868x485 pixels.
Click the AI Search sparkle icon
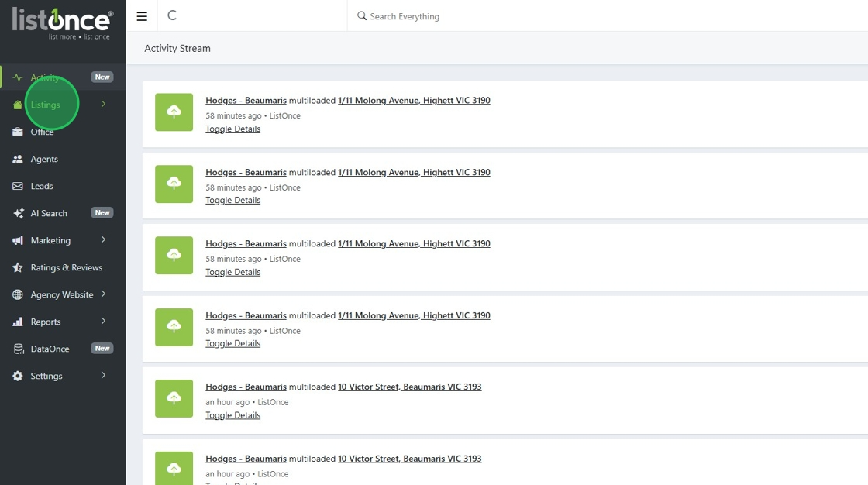point(18,213)
